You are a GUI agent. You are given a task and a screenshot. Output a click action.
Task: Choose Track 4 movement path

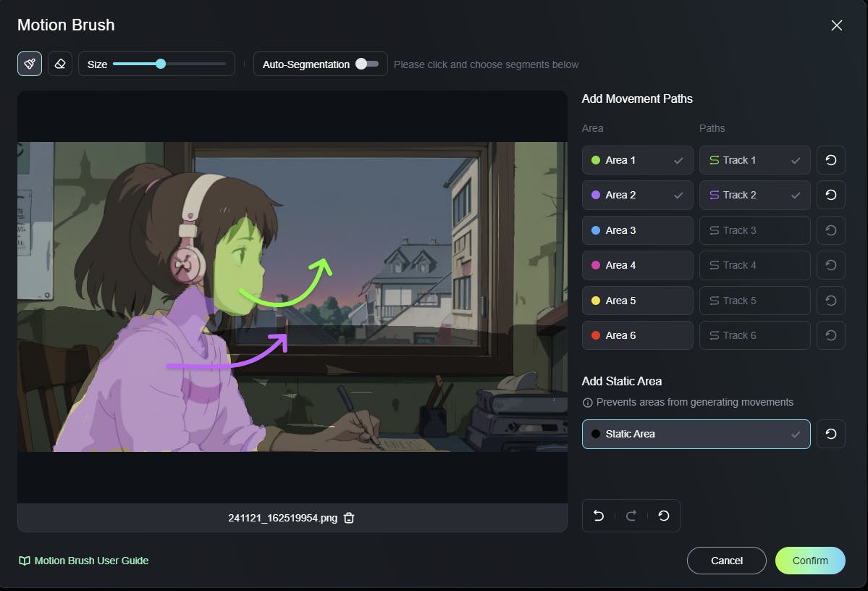(x=754, y=265)
